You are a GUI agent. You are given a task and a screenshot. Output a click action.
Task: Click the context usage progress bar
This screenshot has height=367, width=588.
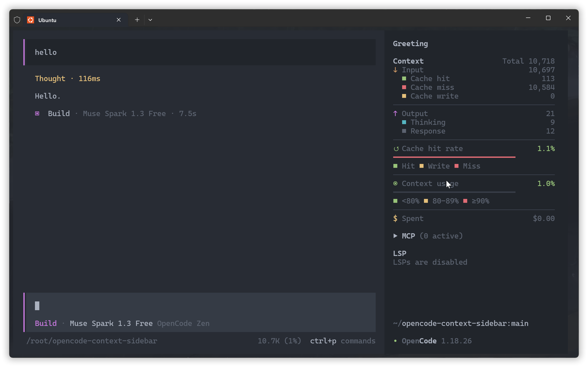[454, 192]
